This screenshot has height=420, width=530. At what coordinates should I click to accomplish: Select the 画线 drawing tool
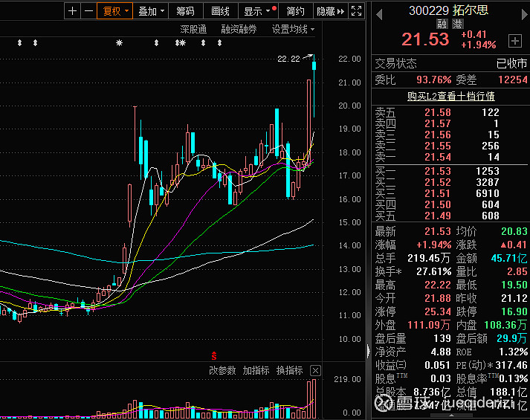pos(220,11)
